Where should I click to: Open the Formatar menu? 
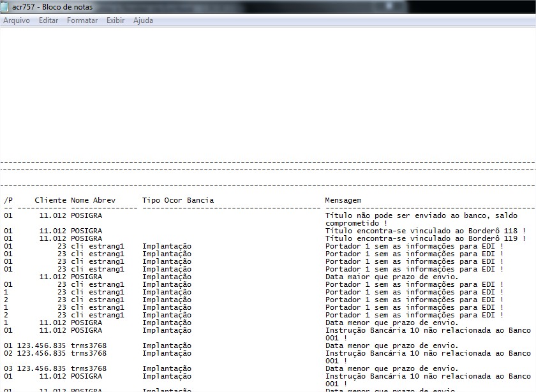point(82,20)
